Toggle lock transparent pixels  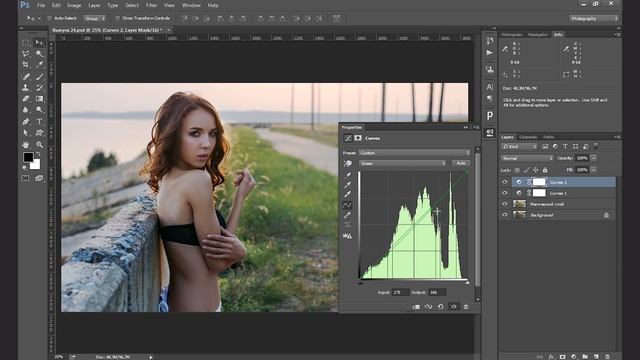coord(517,170)
